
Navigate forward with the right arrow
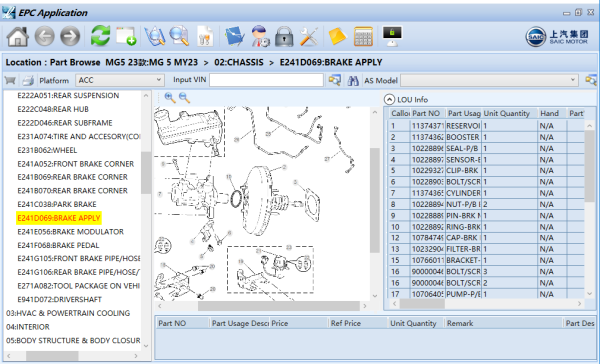point(70,37)
